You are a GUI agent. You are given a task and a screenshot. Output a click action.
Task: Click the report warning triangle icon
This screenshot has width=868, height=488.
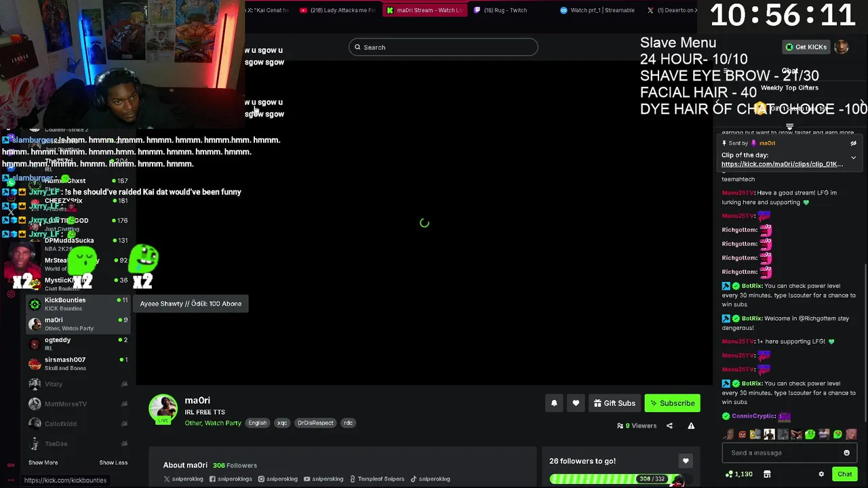[691, 426]
